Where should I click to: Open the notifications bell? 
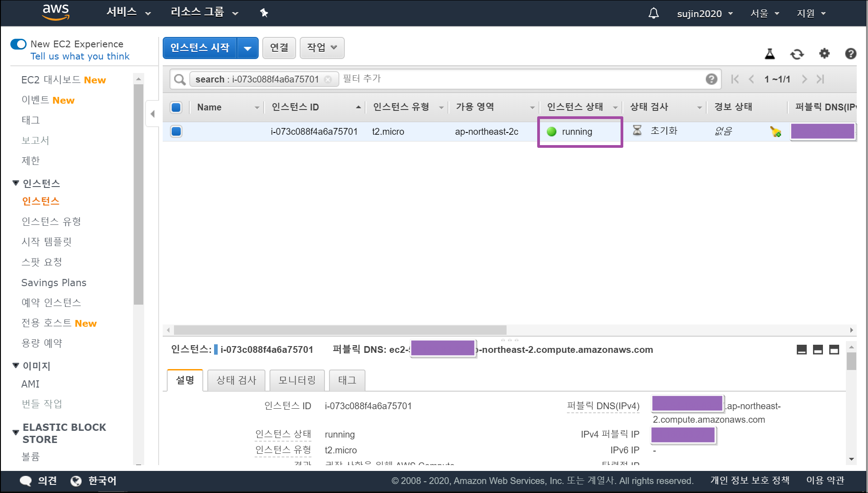click(653, 14)
